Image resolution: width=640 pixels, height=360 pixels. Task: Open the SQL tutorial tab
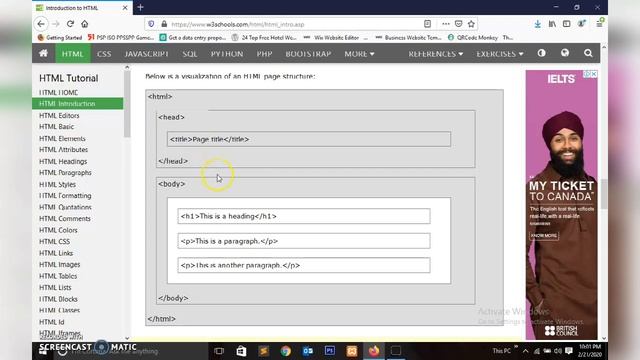tap(190, 54)
